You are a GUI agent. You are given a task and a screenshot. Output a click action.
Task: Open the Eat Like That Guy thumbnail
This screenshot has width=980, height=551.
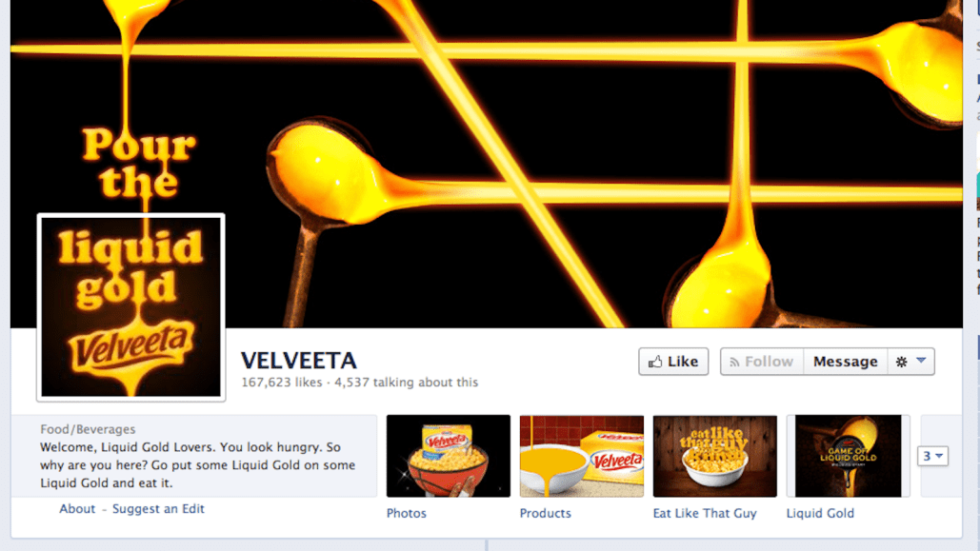(x=715, y=456)
